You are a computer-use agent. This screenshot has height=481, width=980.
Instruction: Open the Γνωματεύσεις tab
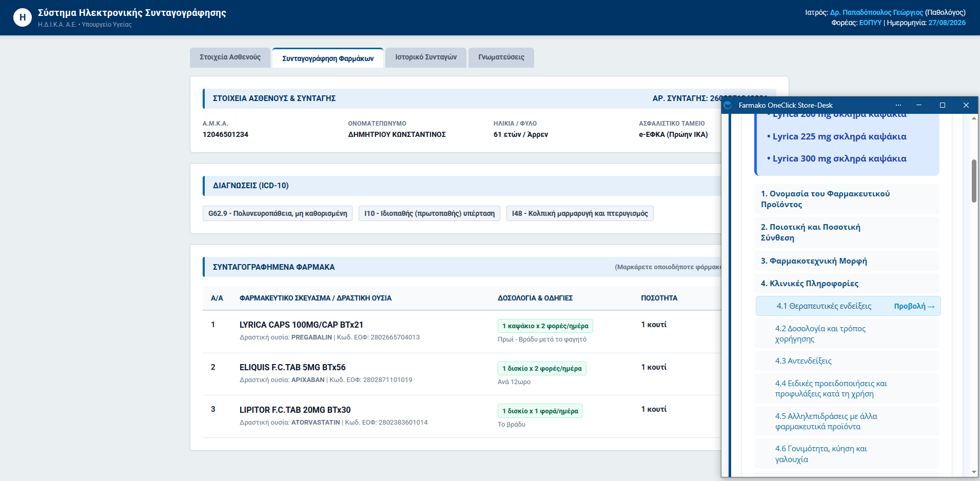[501, 57]
